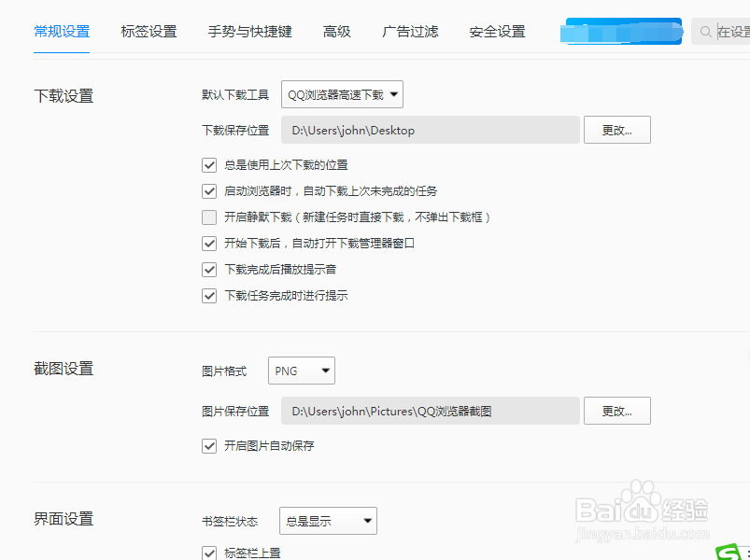Click 更改 next to screenshot save path

click(616, 410)
